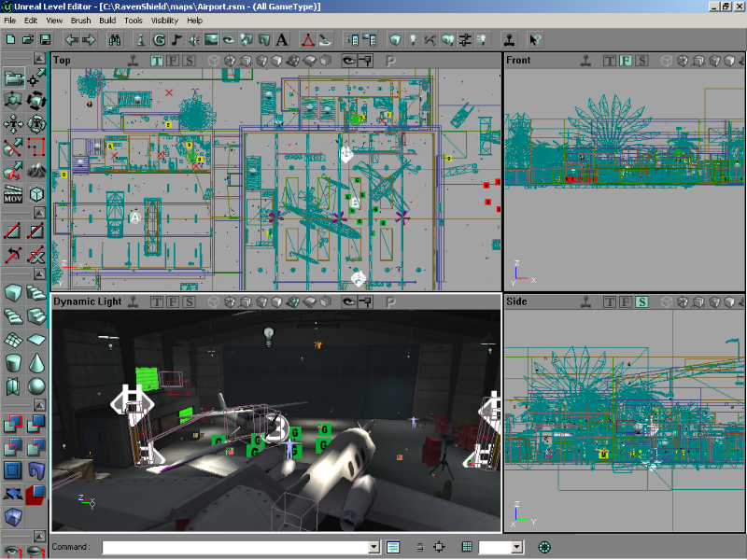747x560 pixels.
Task: Open the Music browser note icon
Action: [176, 40]
